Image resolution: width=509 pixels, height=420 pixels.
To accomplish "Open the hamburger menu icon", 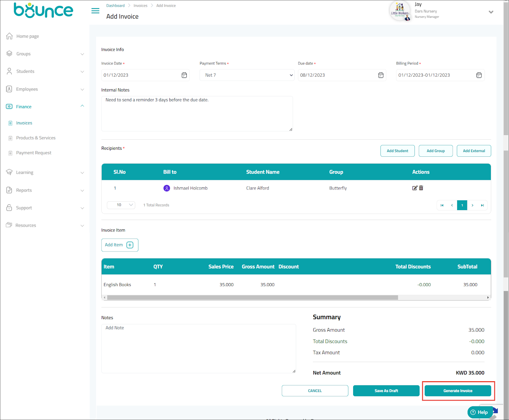I will (x=95, y=11).
